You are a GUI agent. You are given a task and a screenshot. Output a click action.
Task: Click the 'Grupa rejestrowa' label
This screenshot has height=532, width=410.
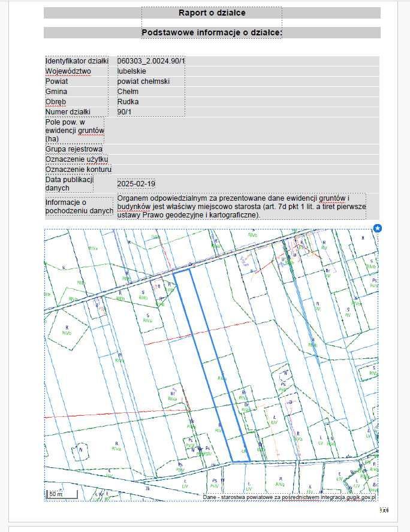74,149
